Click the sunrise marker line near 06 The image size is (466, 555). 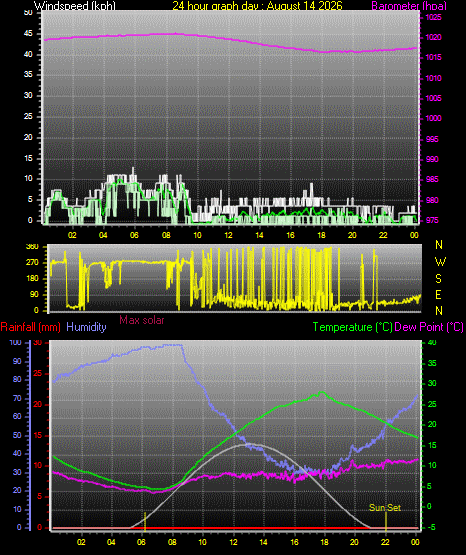pyautogui.click(x=145, y=522)
